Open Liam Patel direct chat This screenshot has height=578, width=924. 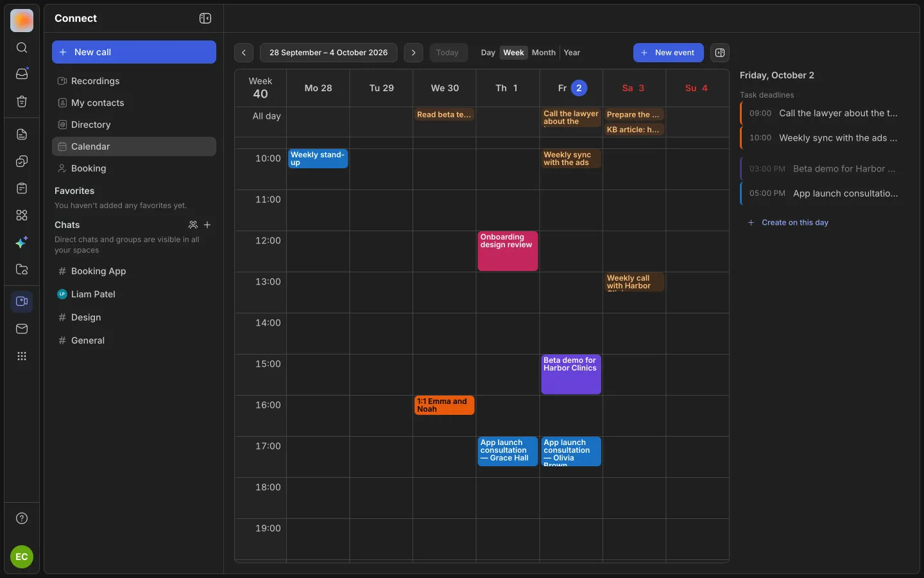(x=134, y=294)
